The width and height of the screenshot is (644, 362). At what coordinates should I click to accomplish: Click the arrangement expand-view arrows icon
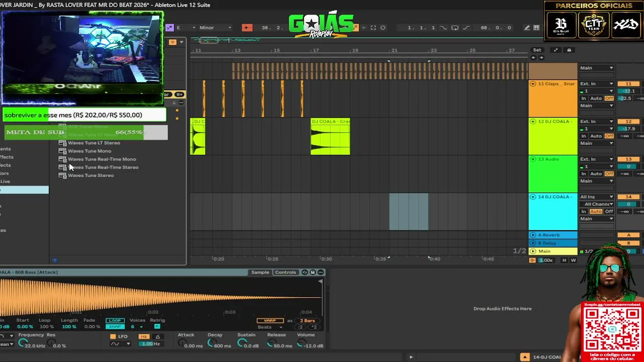[x=555, y=50]
